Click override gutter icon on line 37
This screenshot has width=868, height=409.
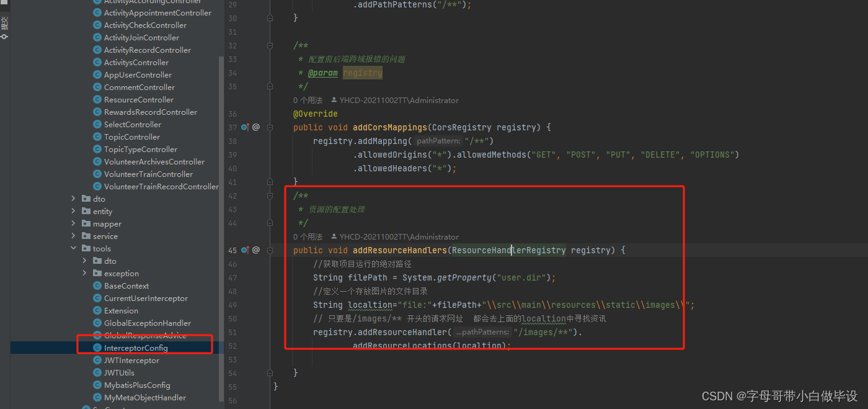click(x=245, y=127)
